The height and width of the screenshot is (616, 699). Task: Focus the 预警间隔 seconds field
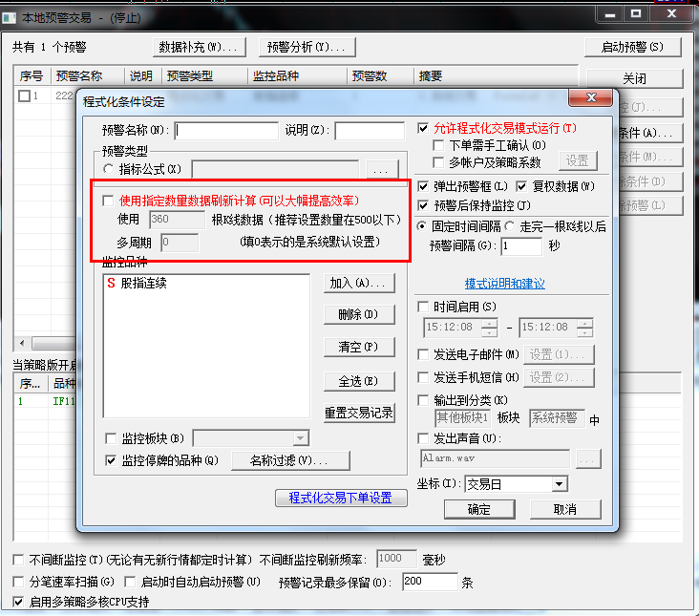(521, 246)
